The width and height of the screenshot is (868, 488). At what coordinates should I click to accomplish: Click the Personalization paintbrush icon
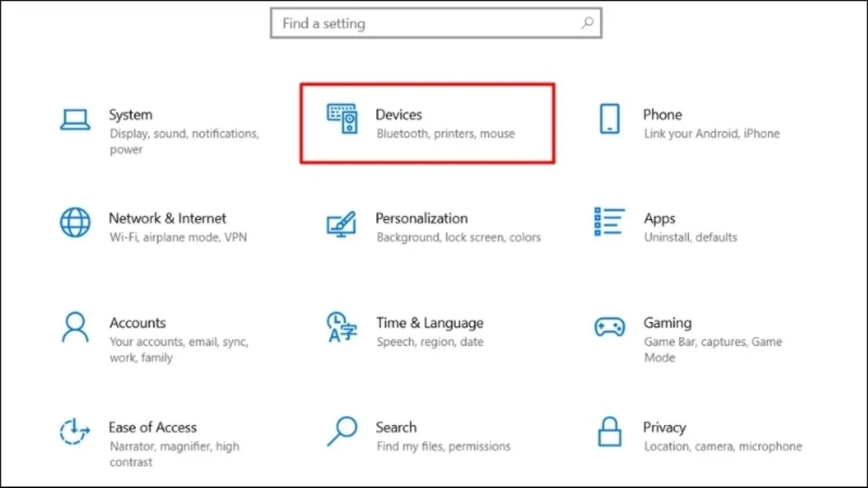[341, 224]
